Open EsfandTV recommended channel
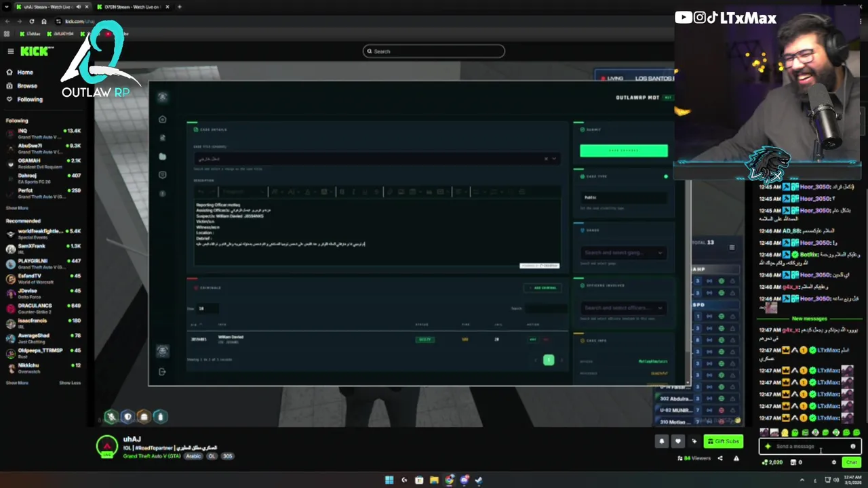Screen dimensions: 868x488 click(43, 279)
